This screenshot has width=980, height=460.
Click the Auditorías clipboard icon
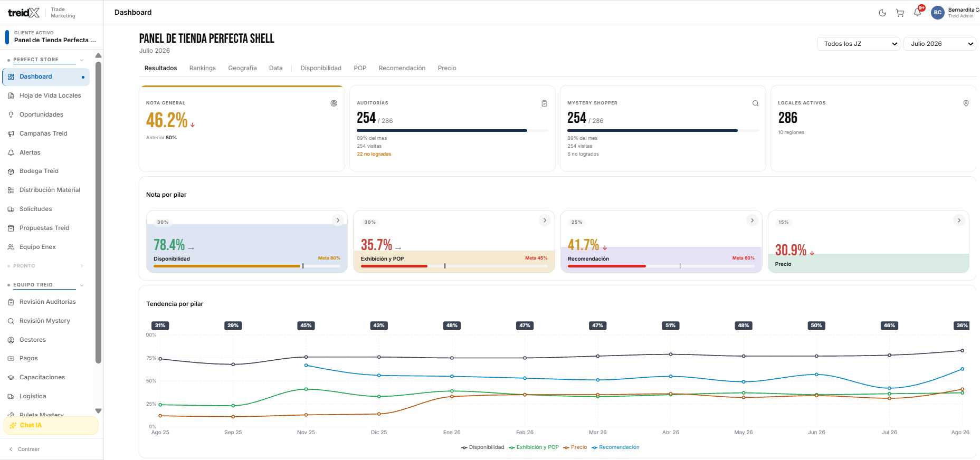point(544,103)
